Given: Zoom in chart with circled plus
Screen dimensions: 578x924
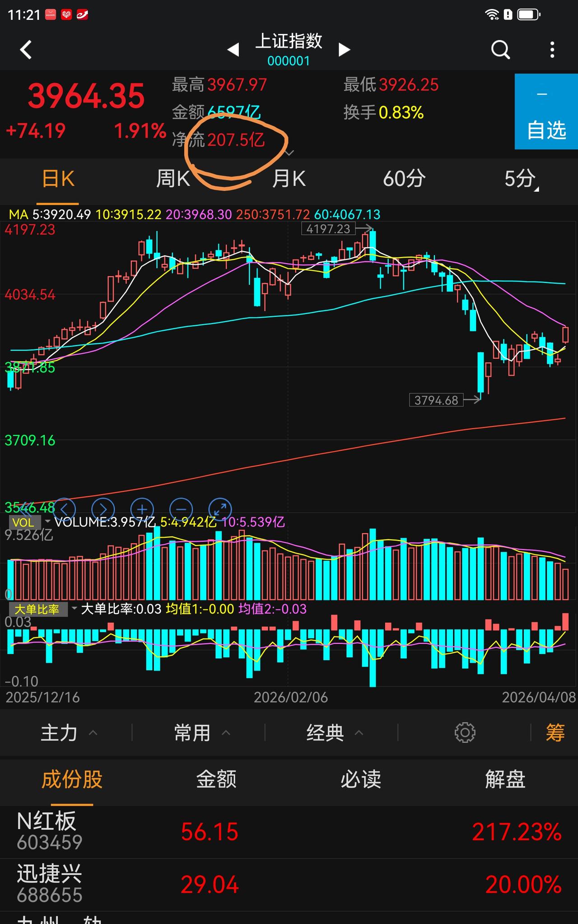Looking at the screenshot, I should point(142,509).
